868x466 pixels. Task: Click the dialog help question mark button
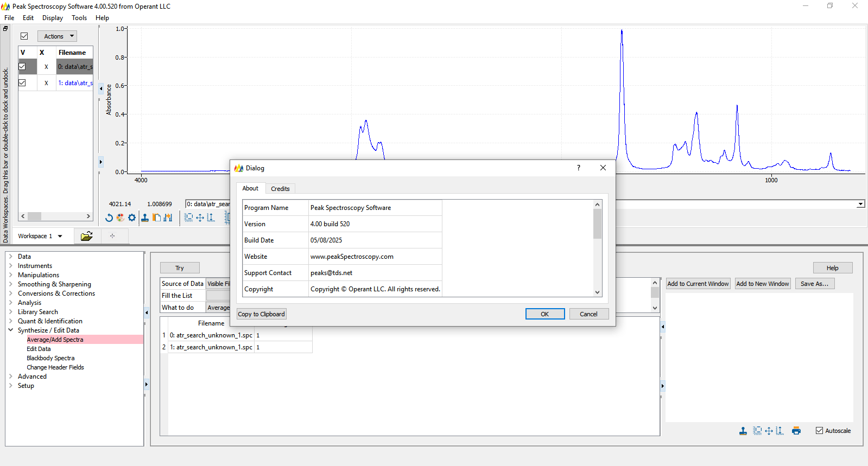pyautogui.click(x=579, y=168)
